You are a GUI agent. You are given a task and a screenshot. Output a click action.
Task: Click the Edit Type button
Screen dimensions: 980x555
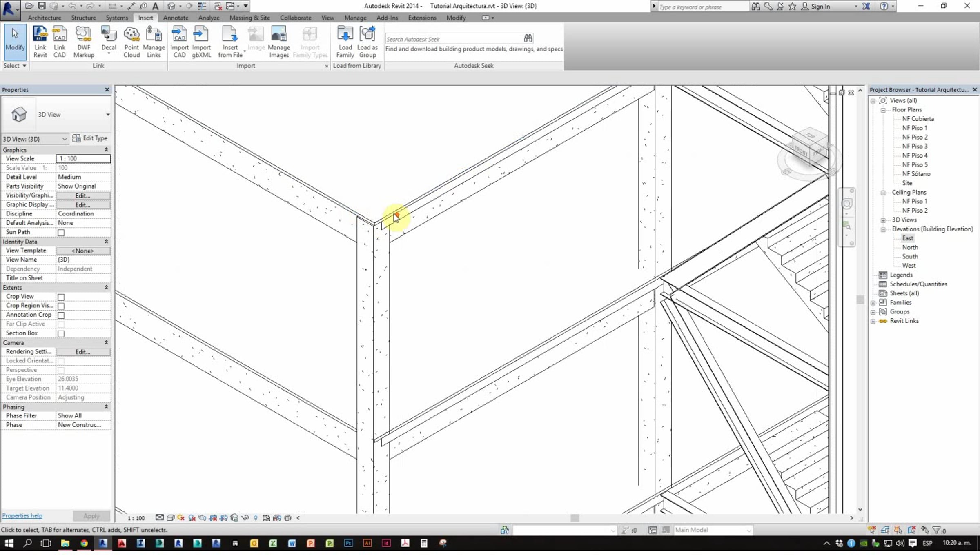[90, 138]
